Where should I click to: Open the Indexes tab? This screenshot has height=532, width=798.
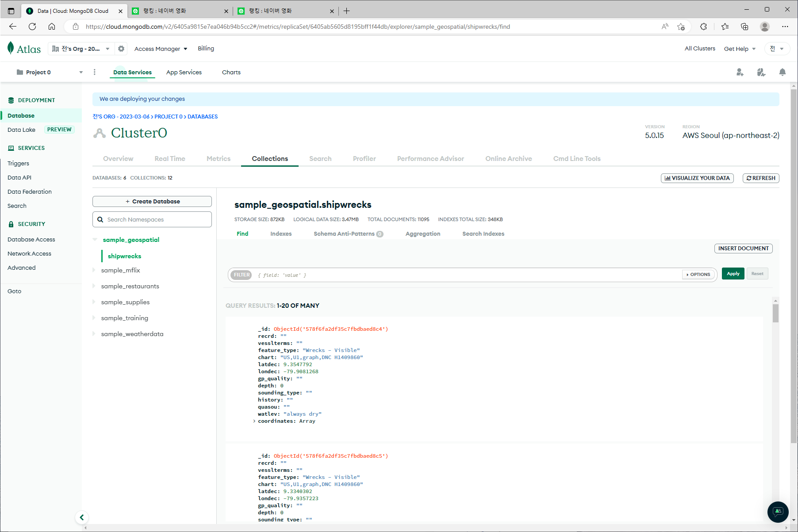pos(281,234)
